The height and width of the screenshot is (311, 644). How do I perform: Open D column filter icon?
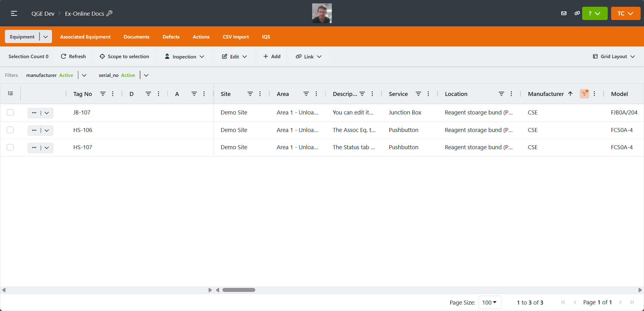[x=149, y=94]
